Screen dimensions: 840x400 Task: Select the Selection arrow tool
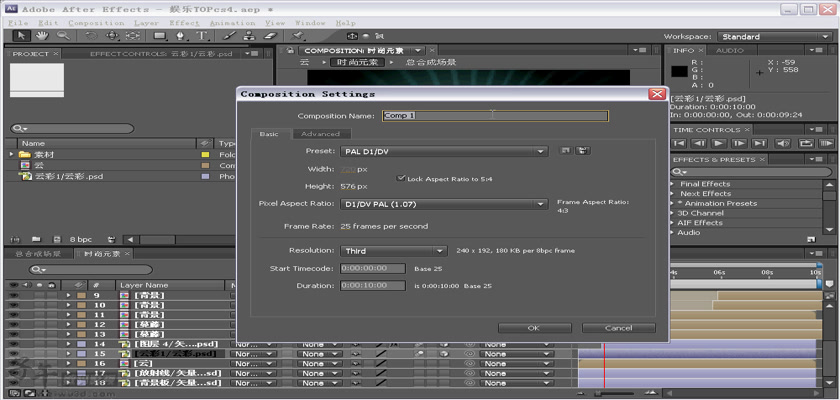click(21, 36)
